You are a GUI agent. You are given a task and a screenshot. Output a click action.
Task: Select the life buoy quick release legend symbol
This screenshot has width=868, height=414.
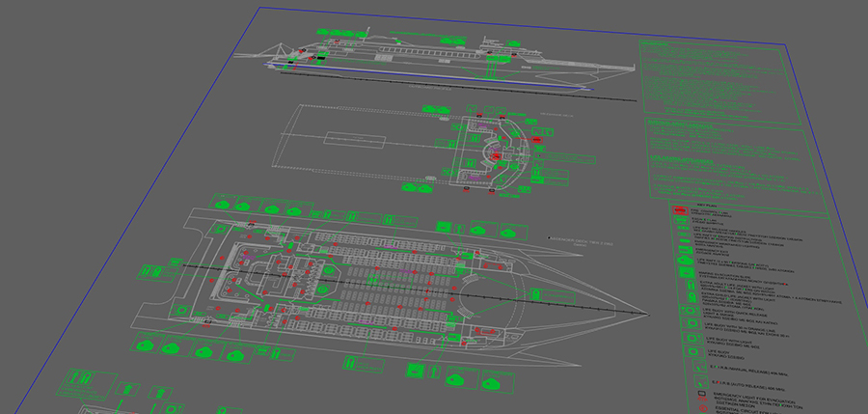point(690,310)
